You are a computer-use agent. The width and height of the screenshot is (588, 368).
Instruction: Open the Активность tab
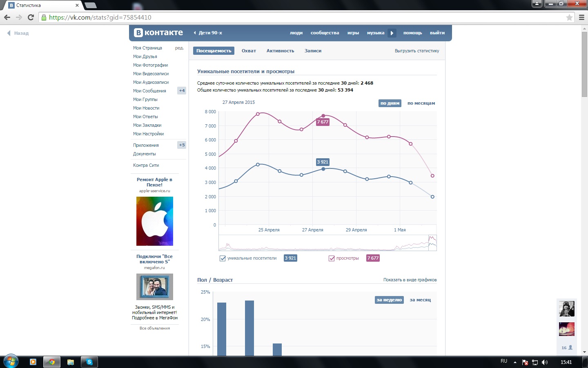pos(280,51)
